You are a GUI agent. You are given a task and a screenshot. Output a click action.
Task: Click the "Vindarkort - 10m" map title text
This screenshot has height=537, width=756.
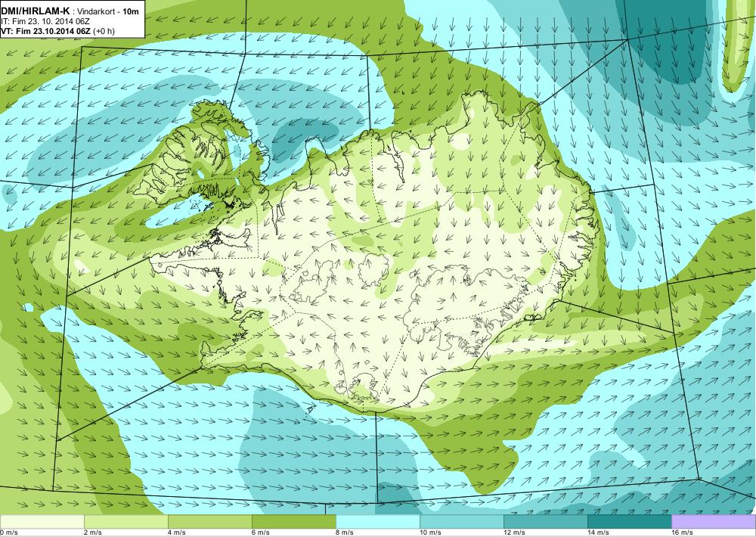pyautogui.click(x=108, y=13)
